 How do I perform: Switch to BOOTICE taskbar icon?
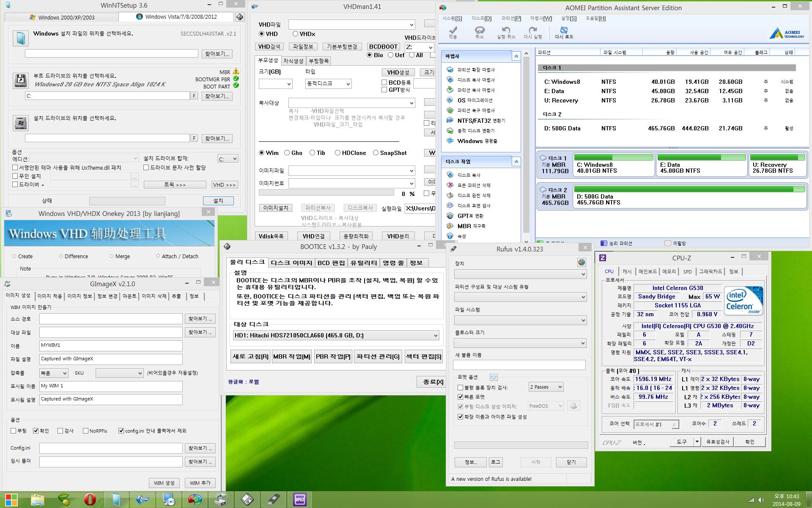pyautogui.click(x=247, y=500)
